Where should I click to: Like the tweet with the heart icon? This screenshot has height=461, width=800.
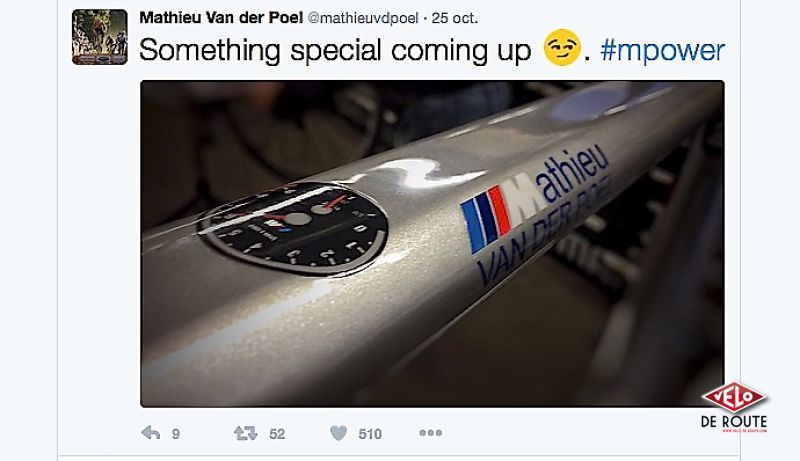coord(339,433)
